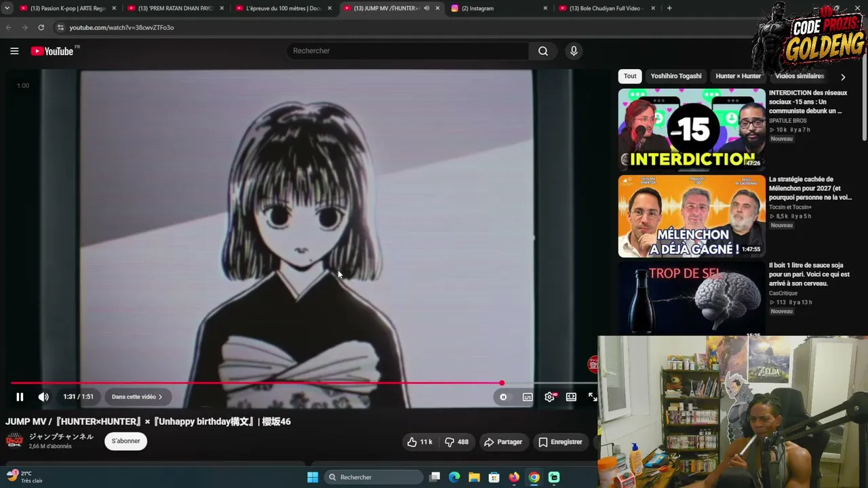Go to the YouTube home logo
The image size is (868, 488).
tap(54, 51)
